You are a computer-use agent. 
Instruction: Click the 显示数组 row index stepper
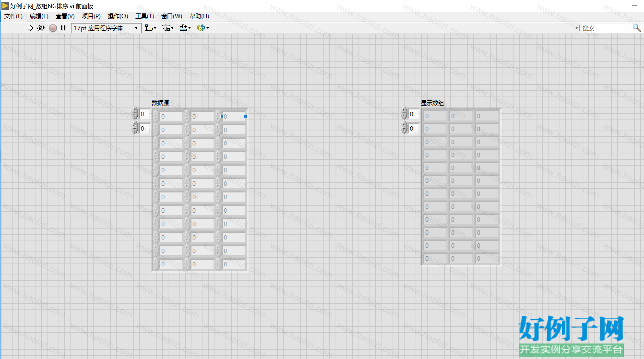tap(404, 113)
